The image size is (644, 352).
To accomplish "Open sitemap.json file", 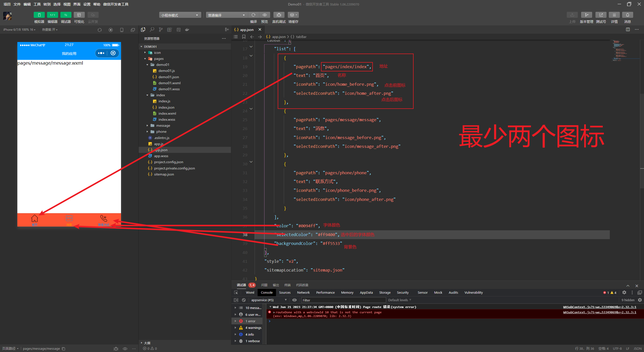I will (x=164, y=174).
